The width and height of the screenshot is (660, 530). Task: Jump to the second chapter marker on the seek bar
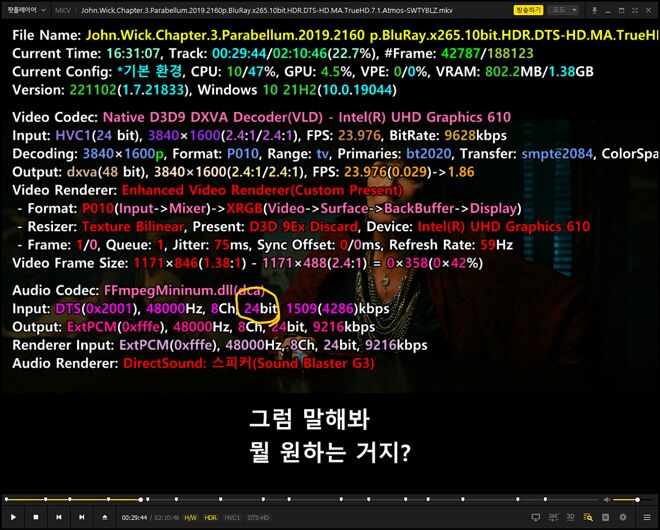[45, 500]
